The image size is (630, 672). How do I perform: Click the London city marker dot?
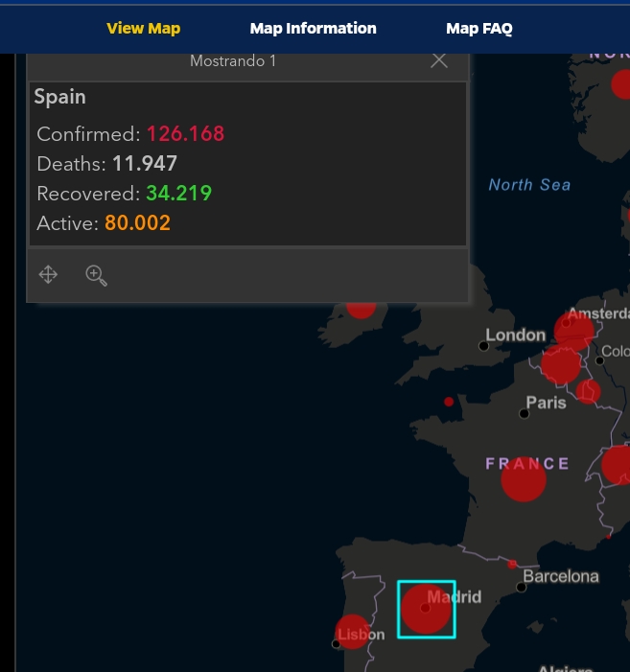pos(483,346)
